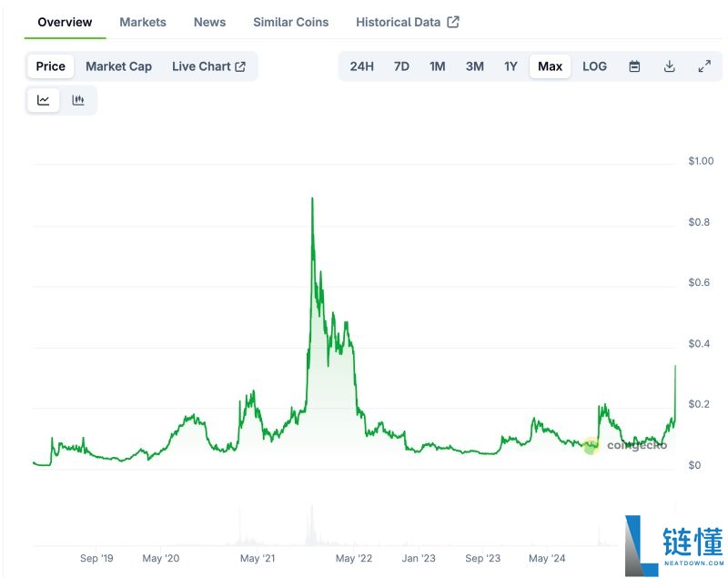Select the 3M time range
This screenshot has width=728, height=578.
(474, 66)
